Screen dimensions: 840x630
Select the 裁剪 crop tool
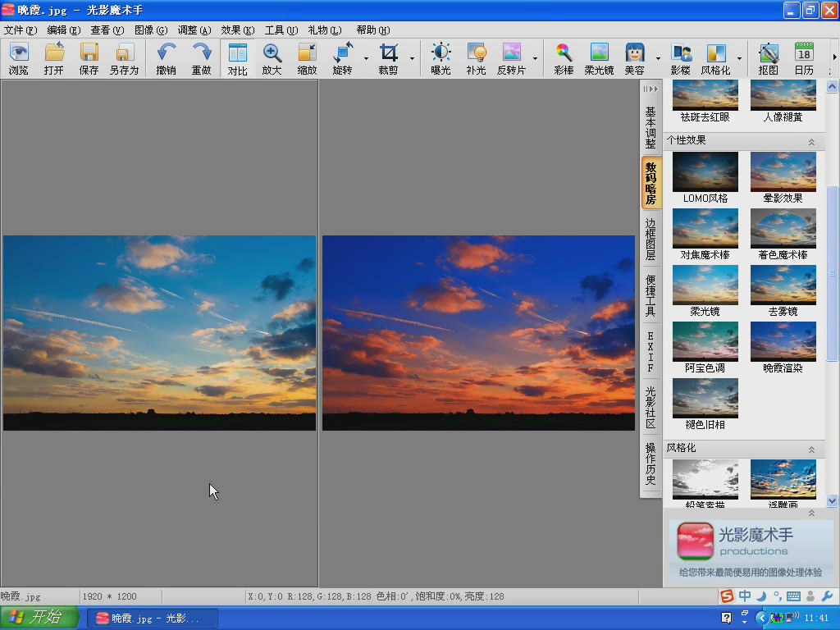[x=388, y=58]
